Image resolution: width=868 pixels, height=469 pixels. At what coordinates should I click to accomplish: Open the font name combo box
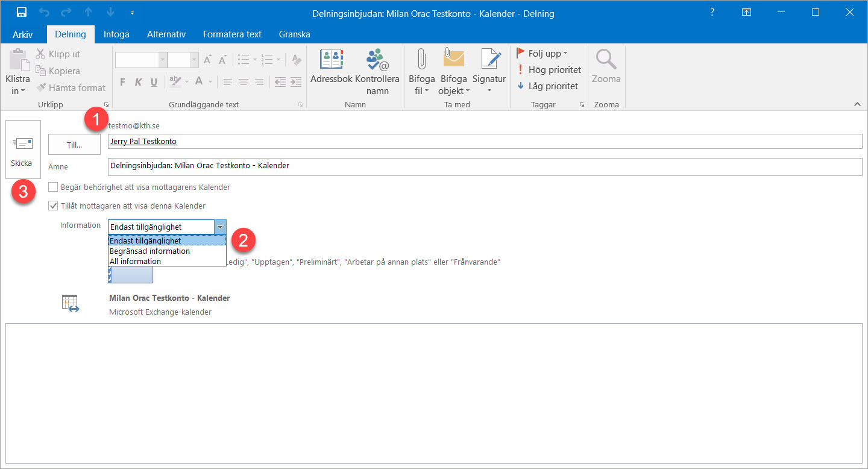coord(140,60)
